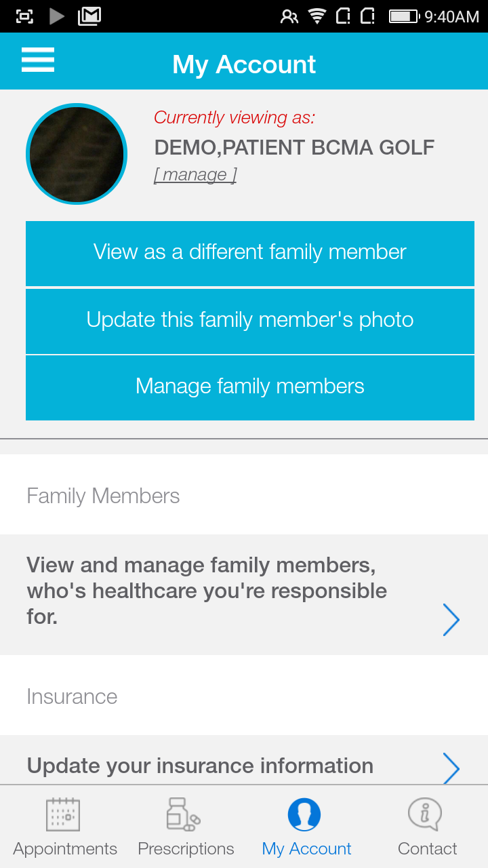
Task: Tap the battery icon in status bar
Action: (x=403, y=16)
